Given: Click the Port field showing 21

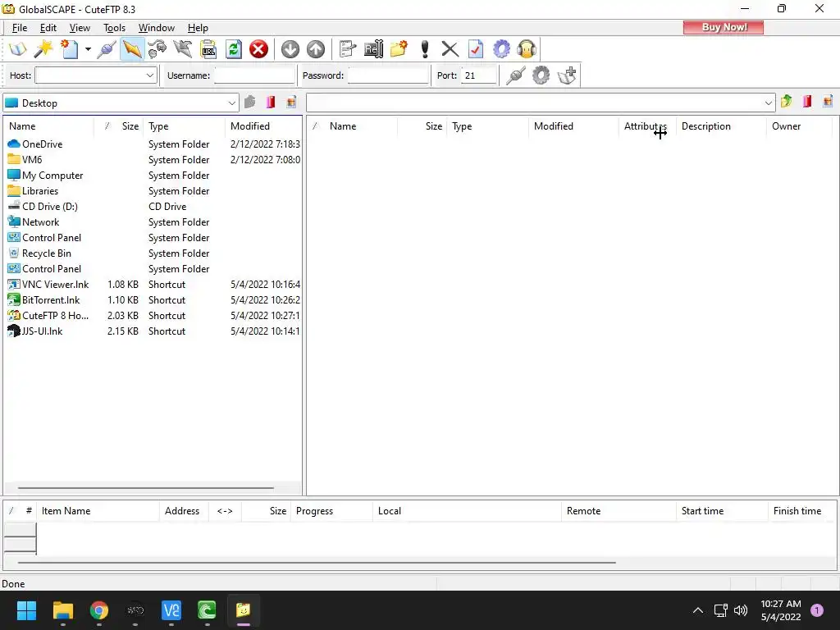Looking at the screenshot, I should pos(478,75).
